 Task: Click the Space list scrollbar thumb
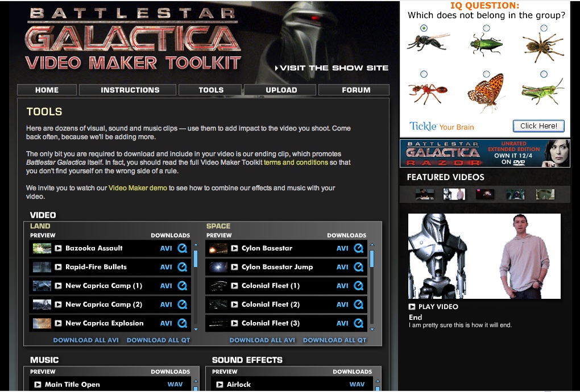[x=372, y=258]
